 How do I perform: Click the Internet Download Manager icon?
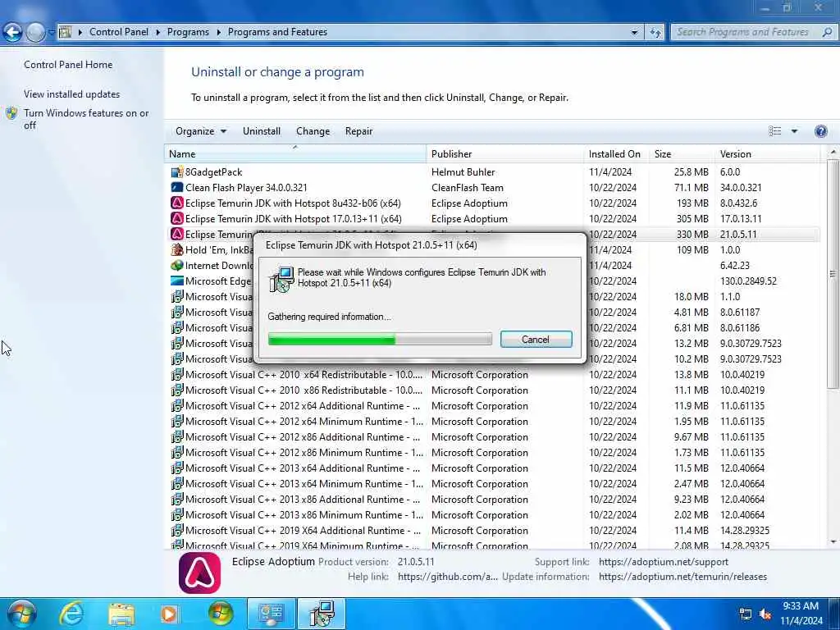177,265
